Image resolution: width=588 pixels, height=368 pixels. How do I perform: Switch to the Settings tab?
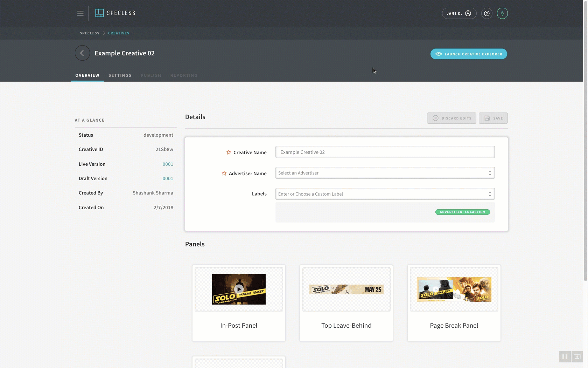point(120,75)
